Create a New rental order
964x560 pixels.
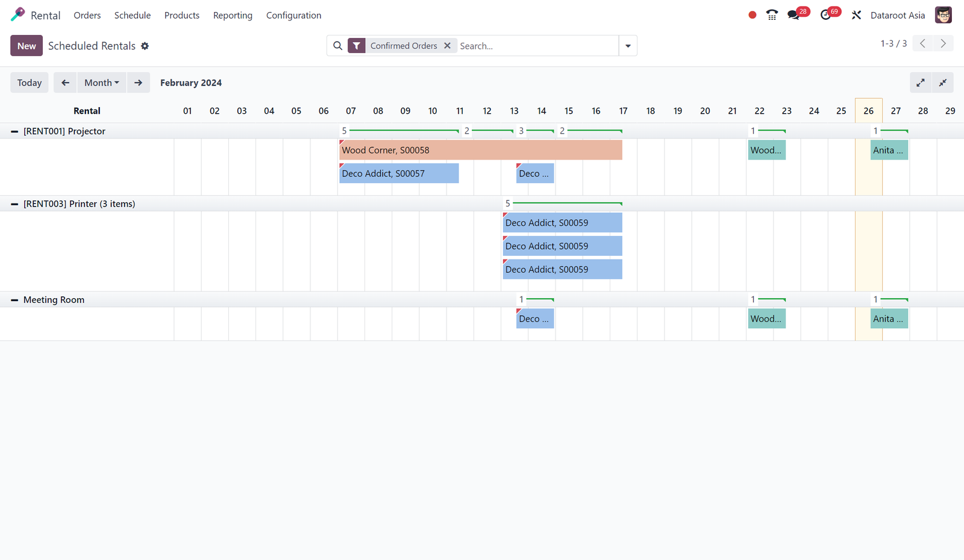27,46
